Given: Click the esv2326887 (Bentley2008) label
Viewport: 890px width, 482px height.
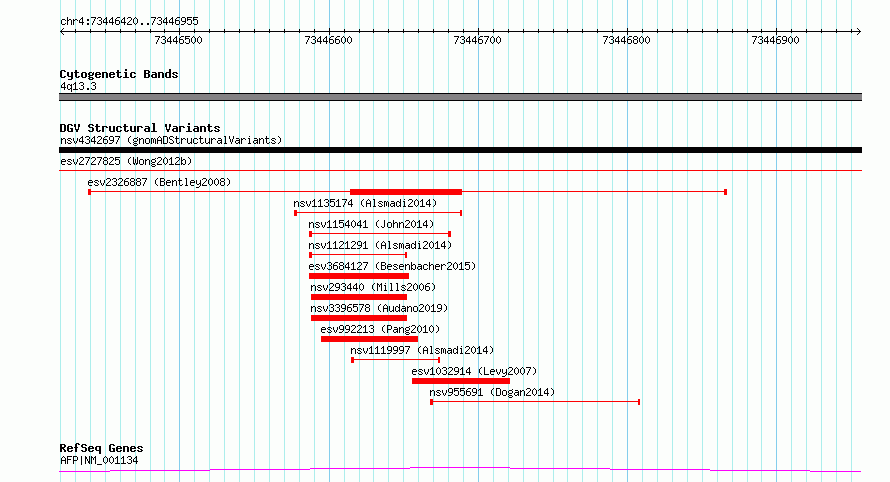Looking at the screenshot, I should coord(159,182).
